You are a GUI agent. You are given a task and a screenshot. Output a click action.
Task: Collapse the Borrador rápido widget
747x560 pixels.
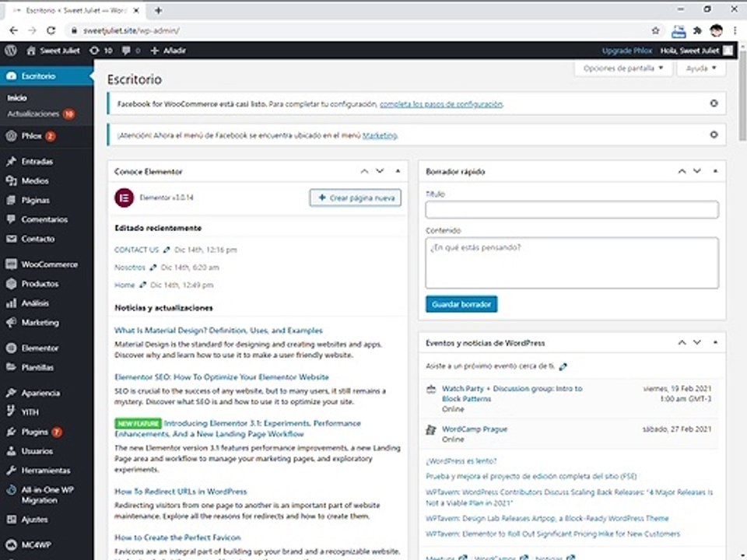click(715, 171)
